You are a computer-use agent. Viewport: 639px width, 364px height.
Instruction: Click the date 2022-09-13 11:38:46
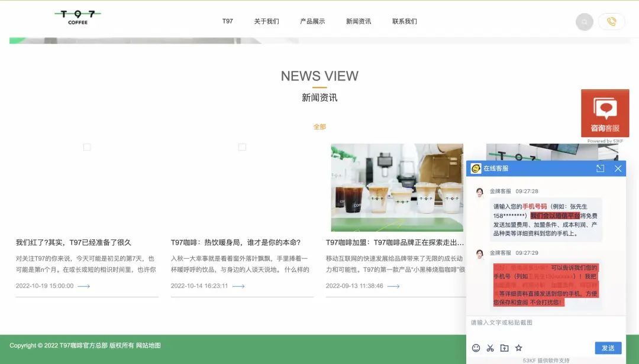[354, 286]
